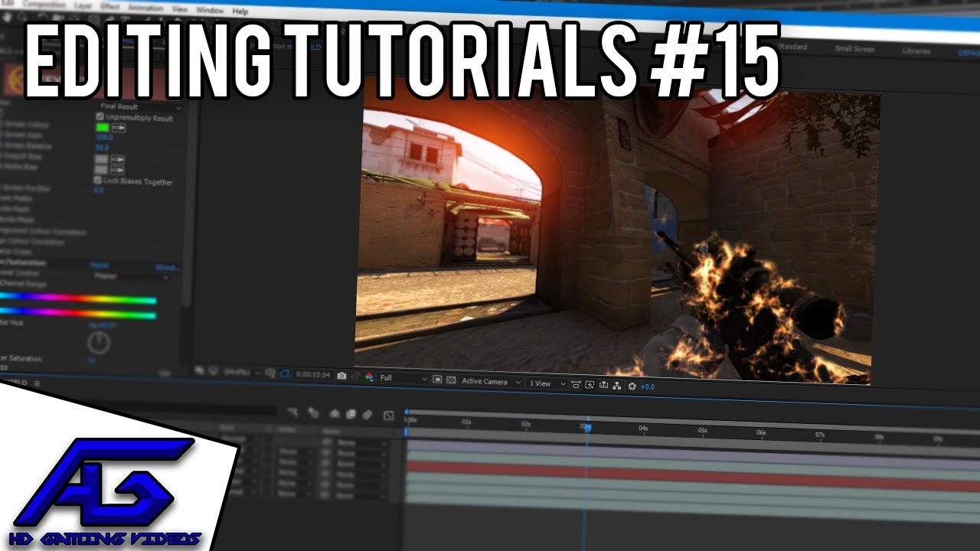Open grid and guide options icon

[269, 373]
